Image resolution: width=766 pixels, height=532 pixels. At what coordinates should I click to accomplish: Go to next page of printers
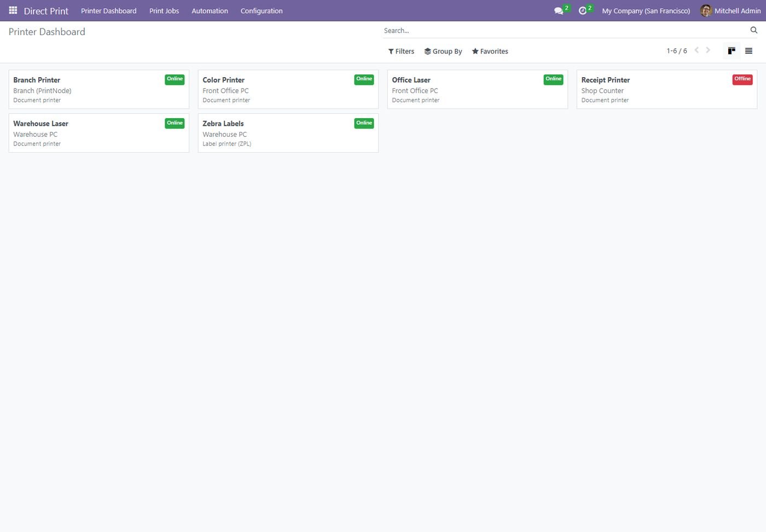(708, 50)
